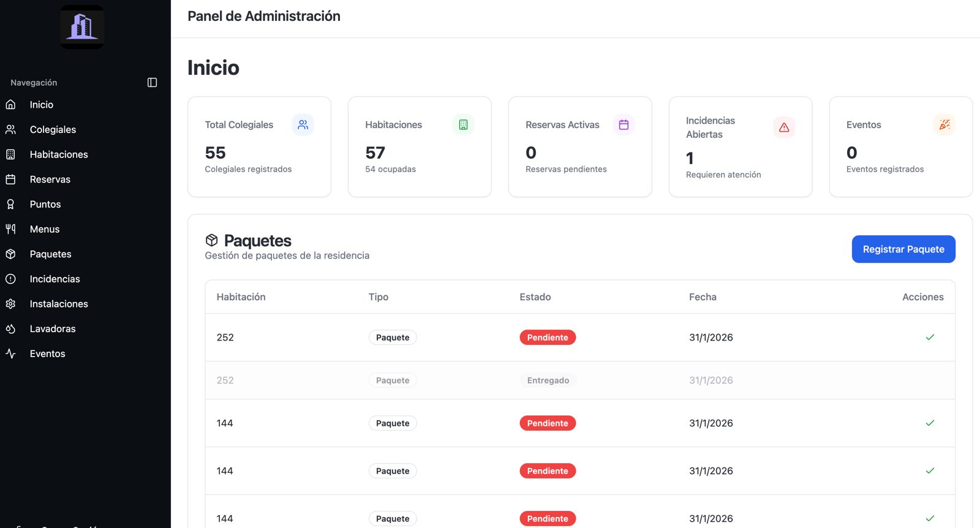Click the package icon next to Paquetes heading

[x=212, y=240]
